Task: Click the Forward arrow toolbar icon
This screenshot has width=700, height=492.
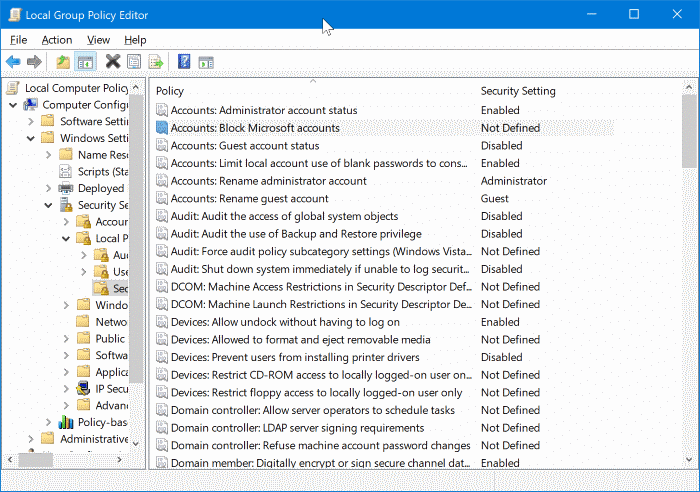Action: pos(34,62)
